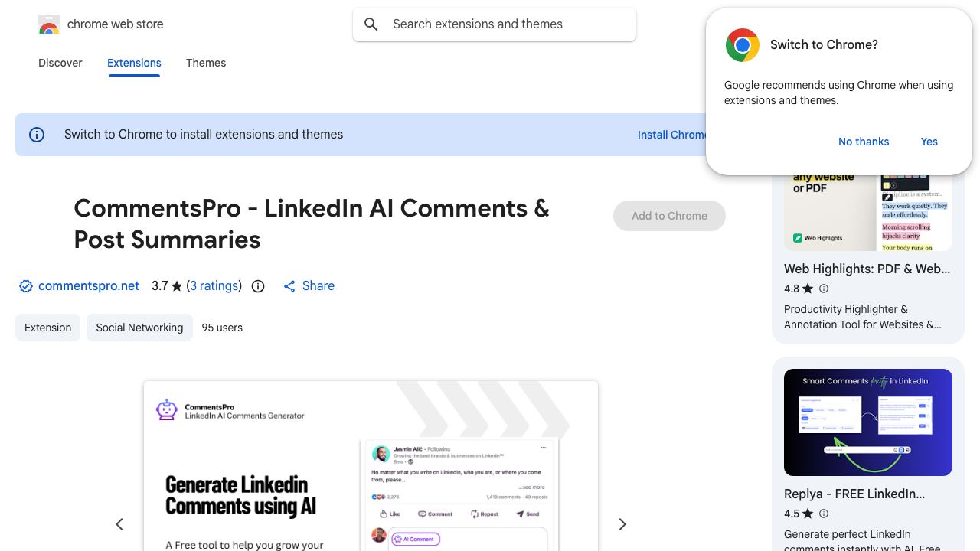The height and width of the screenshot is (551, 980).
Task: Click the 3.7 star rating text
Action: (x=167, y=286)
